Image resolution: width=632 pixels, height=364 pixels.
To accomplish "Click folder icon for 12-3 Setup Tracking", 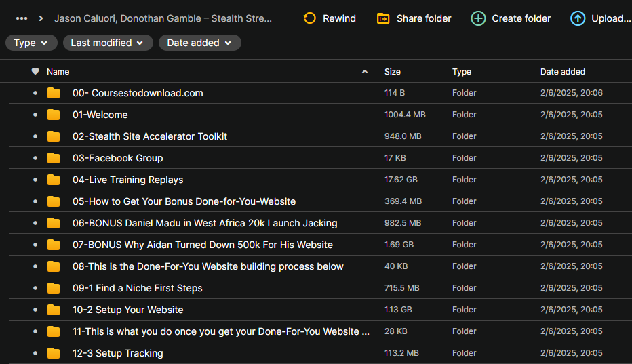I will (54, 353).
